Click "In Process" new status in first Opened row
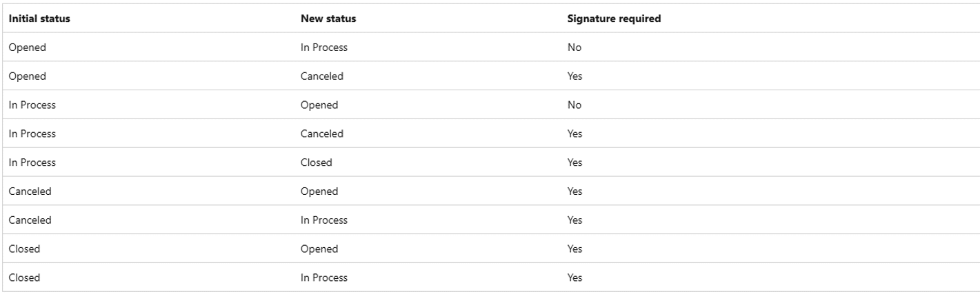 point(324,48)
